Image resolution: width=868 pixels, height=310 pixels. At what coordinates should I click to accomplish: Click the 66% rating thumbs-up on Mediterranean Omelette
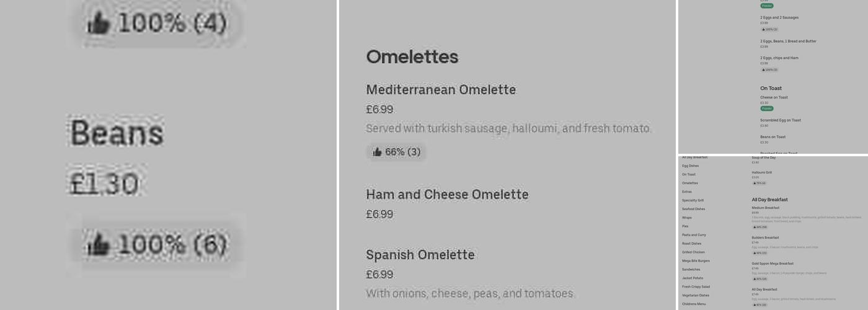[x=377, y=152]
